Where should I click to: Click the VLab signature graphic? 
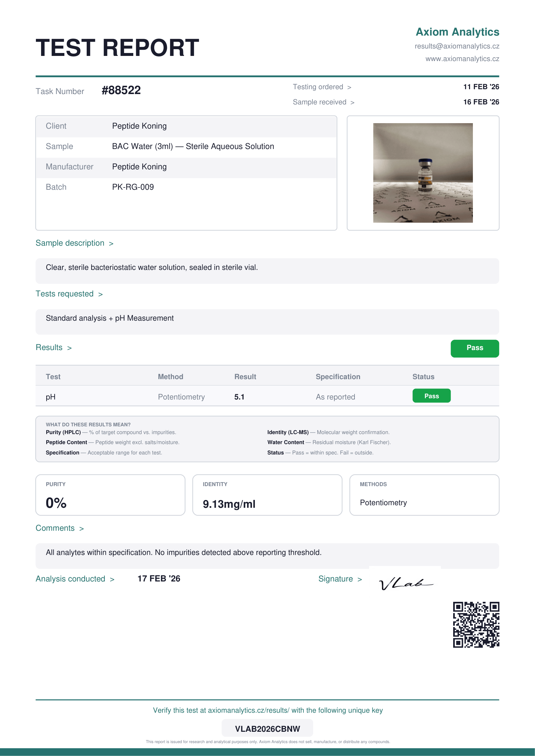(406, 584)
